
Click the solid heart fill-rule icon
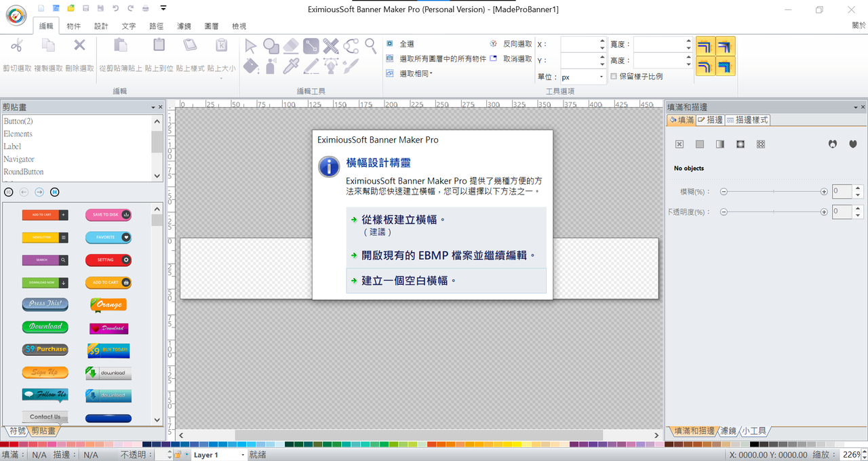pos(853,144)
